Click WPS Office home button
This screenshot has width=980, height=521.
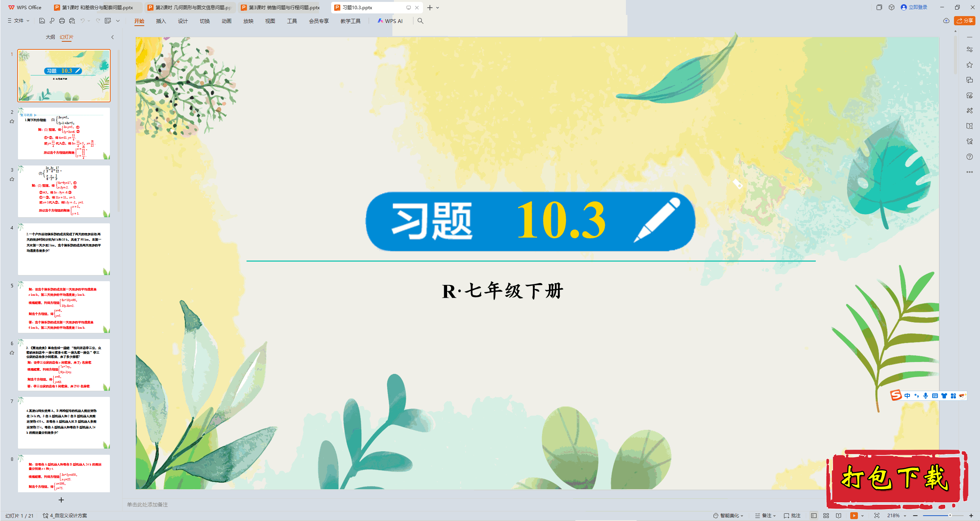click(25, 7)
